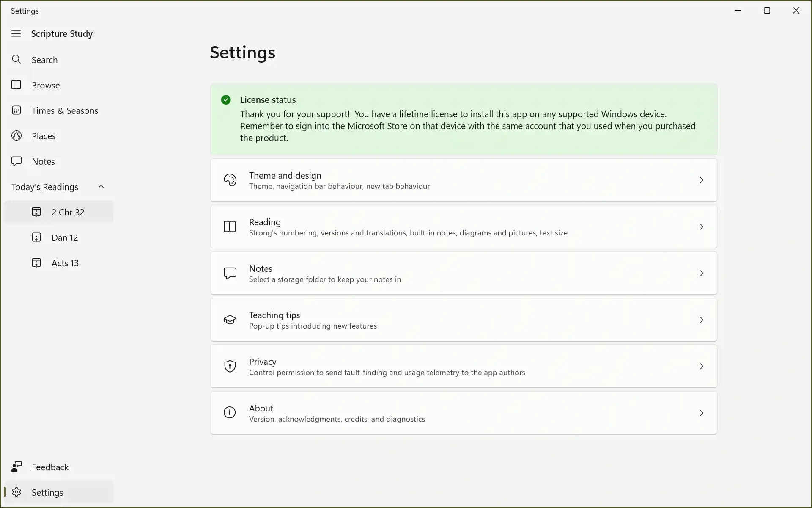The image size is (812, 508).
Task: Open the Notes storage folder settings chevron
Action: 702,273
